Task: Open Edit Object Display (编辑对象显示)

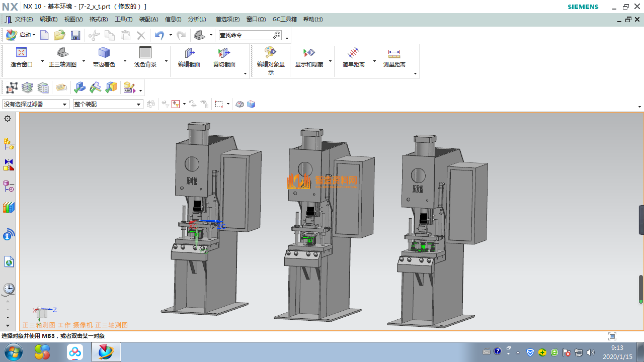Action: (x=271, y=53)
